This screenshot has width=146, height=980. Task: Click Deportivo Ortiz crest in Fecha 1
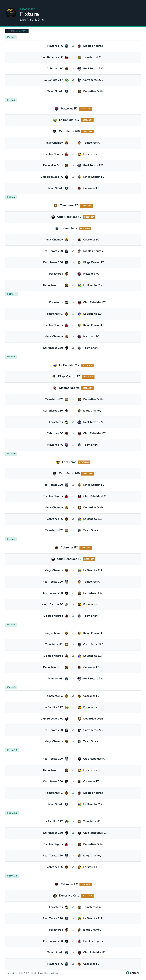(79, 91)
